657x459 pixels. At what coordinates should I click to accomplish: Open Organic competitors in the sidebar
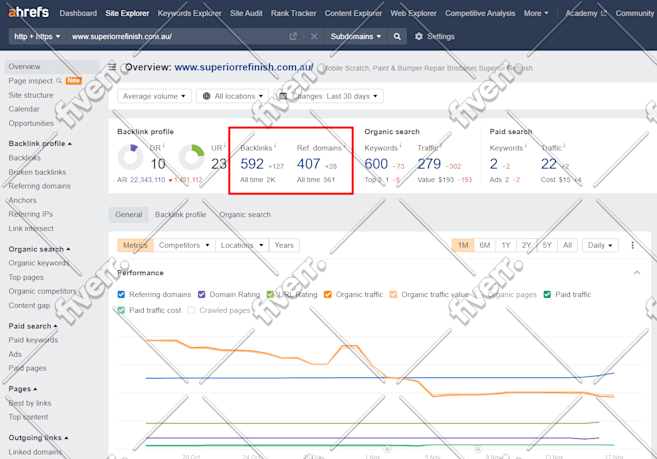coord(42,291)
